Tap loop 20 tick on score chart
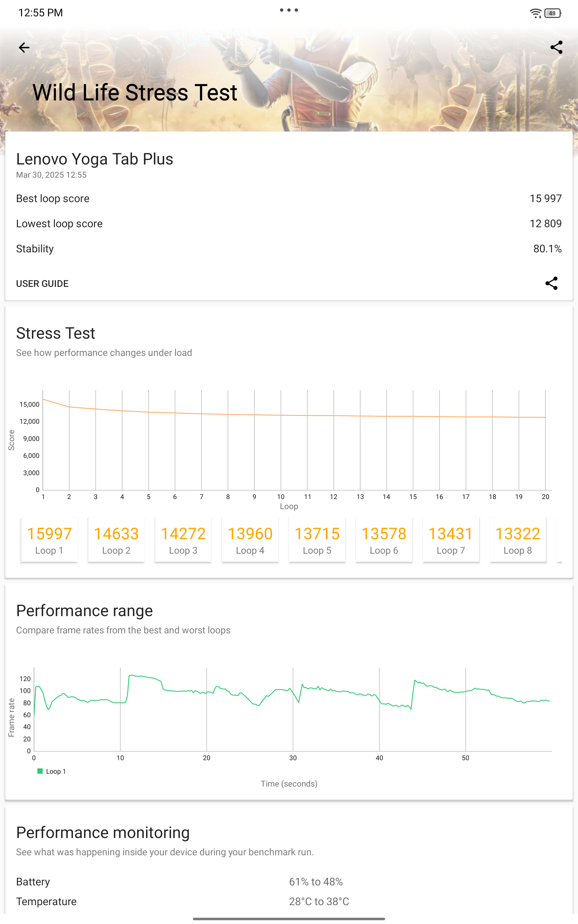Screen dimensions: 578x924 [x=546, y=497]
